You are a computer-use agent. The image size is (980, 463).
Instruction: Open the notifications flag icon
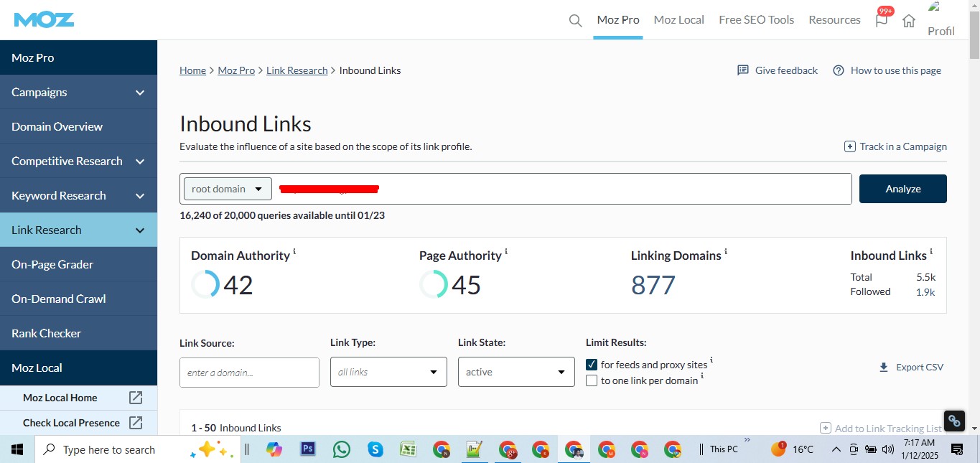coord(882,21)
